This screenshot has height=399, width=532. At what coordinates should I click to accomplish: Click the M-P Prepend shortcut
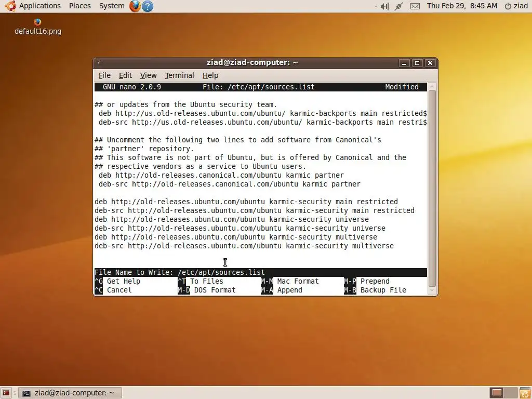pos(367,281)
